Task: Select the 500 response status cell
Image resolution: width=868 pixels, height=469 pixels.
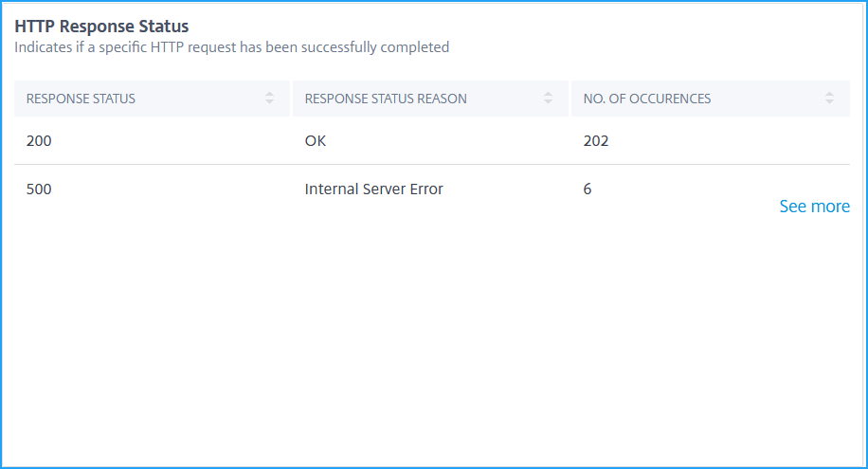Action: click(39, 189)
